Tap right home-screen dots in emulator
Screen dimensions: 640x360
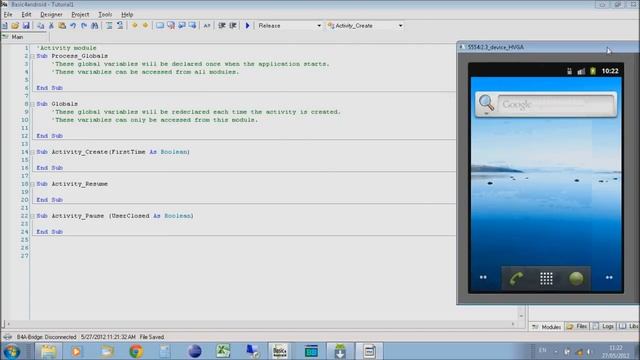pyautogui.click(x=609, y=277)
